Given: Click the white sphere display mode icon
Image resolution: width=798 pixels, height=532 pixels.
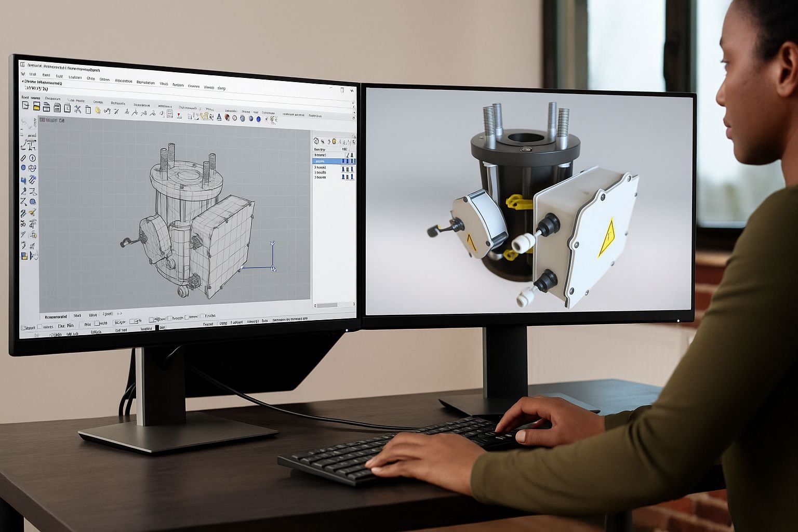Looking at the screenshot, I should 234,118.
